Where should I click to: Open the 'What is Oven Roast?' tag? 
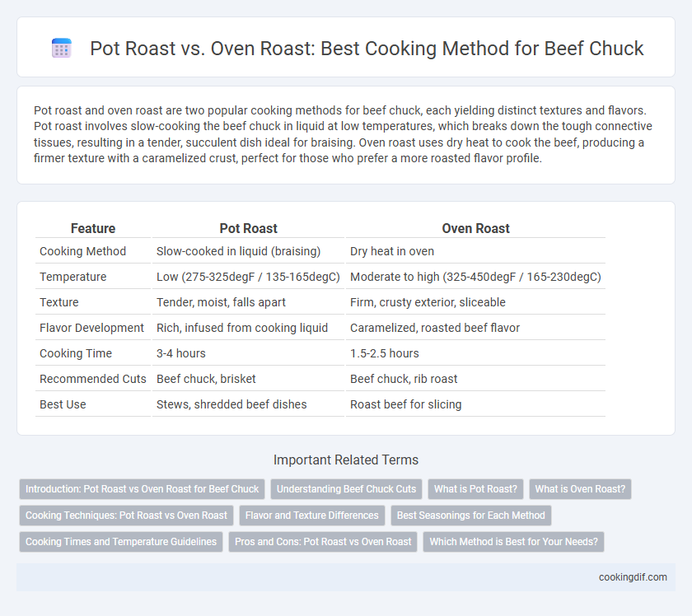point(580,489)
